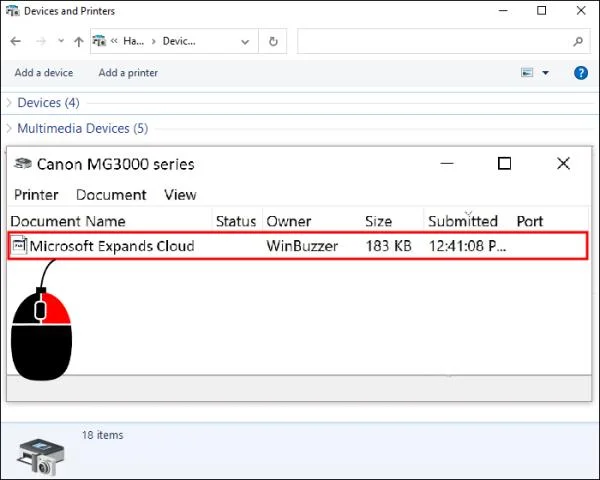The height and width of the screenshot is (480, 600).
Task: Open the Help question mark icon
Action: click(580, 72)
